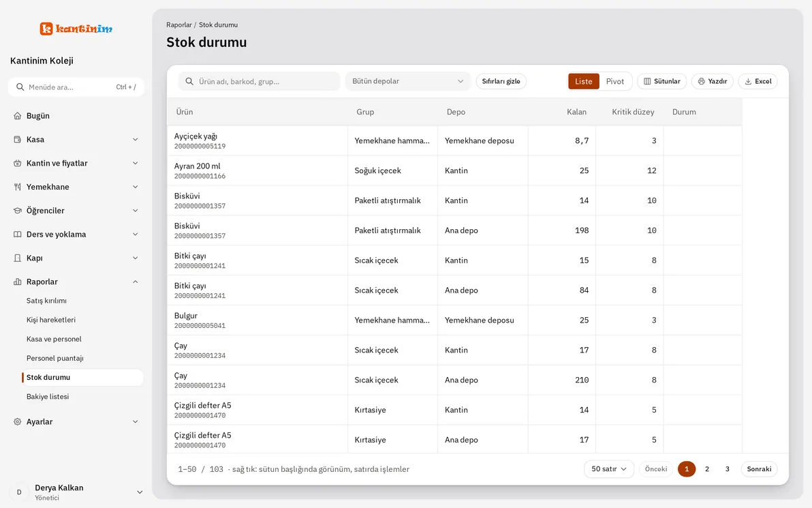This screenshot has width=812, height=508.
Task: Click the magnifier icon in menu search
Action: (x=20, y=87)
